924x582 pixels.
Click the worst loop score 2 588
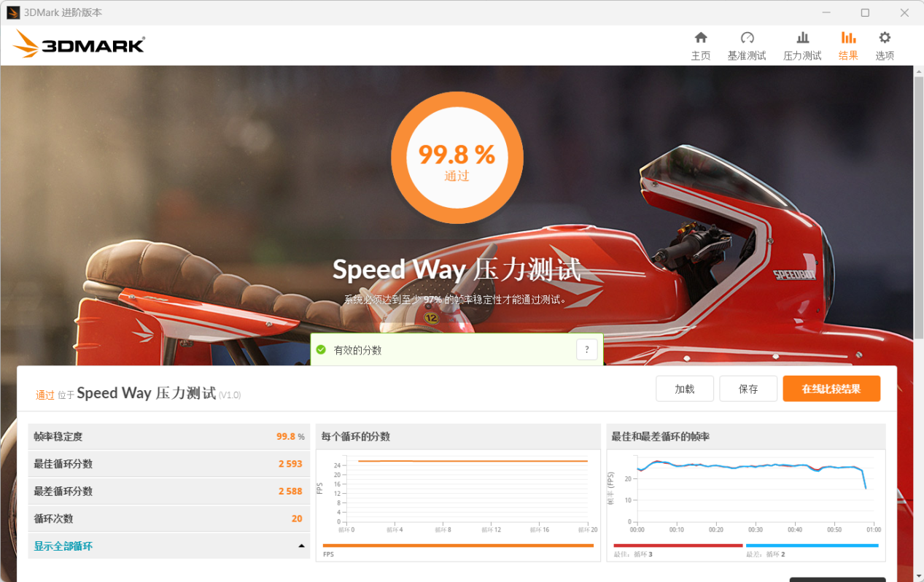(x=290, y=492)
